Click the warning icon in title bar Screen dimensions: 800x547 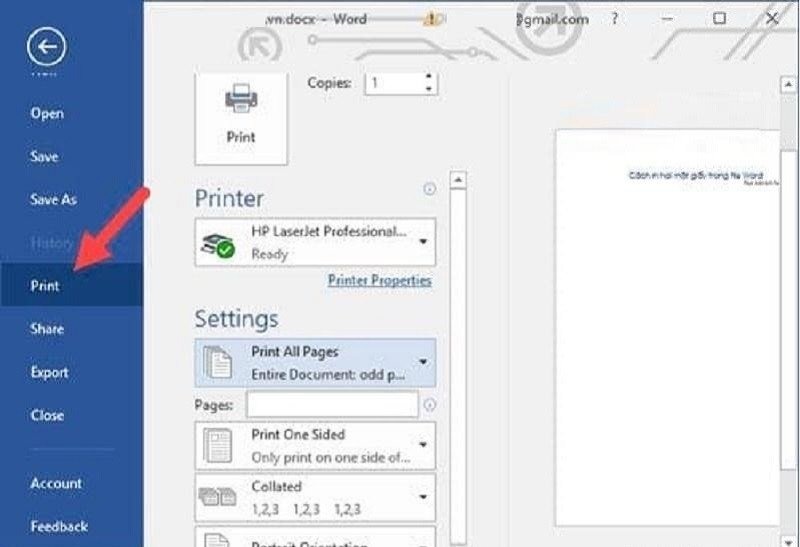point(432,19)
